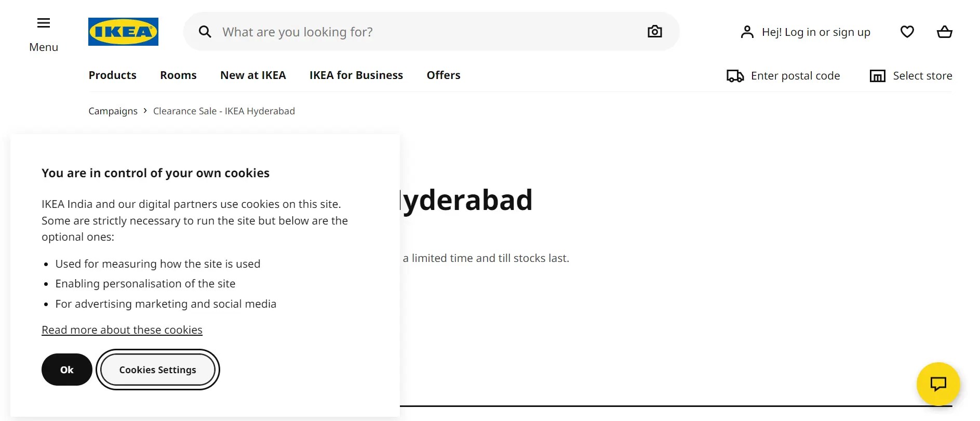Open the visual search camera icon
980x421 pixels.
point(654,31)
